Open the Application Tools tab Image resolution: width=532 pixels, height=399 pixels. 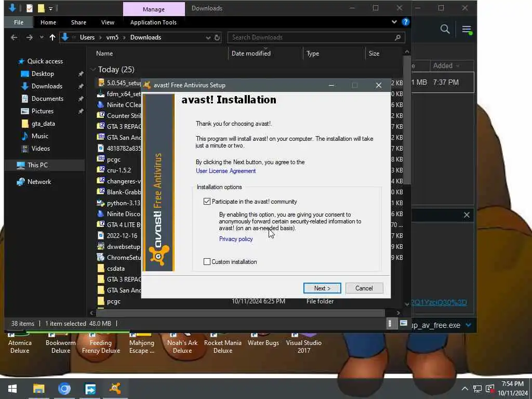153,22
